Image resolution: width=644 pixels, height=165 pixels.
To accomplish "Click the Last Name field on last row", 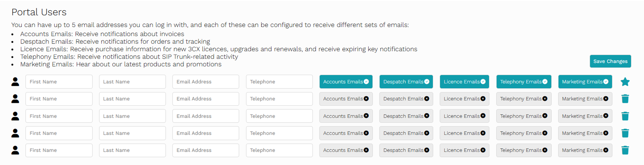I will pyautogui.click(x=132, y=150).
